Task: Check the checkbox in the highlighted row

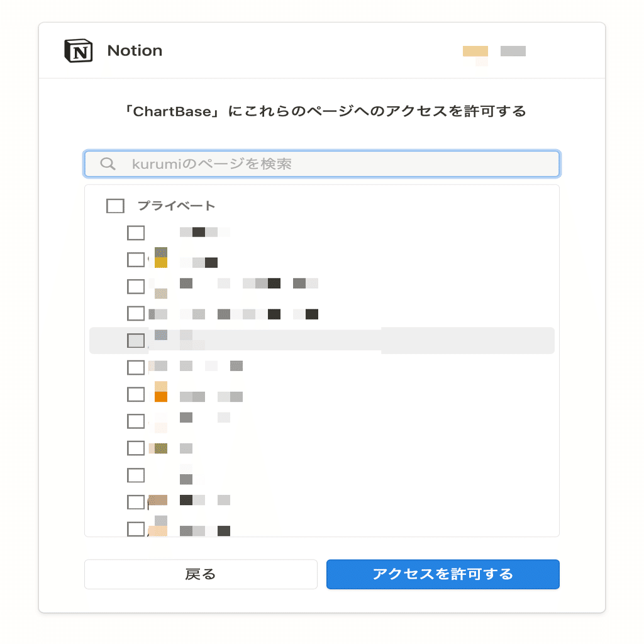Action: click(136, 340)
